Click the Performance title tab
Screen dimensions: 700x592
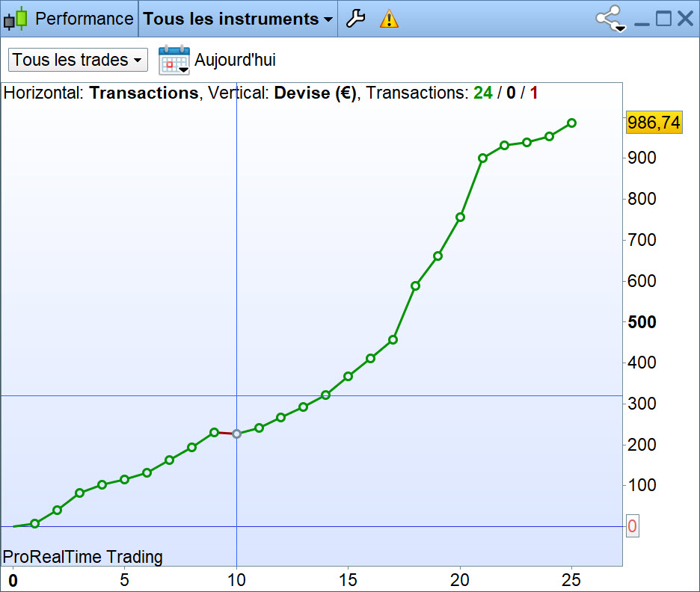coord(84,19)
